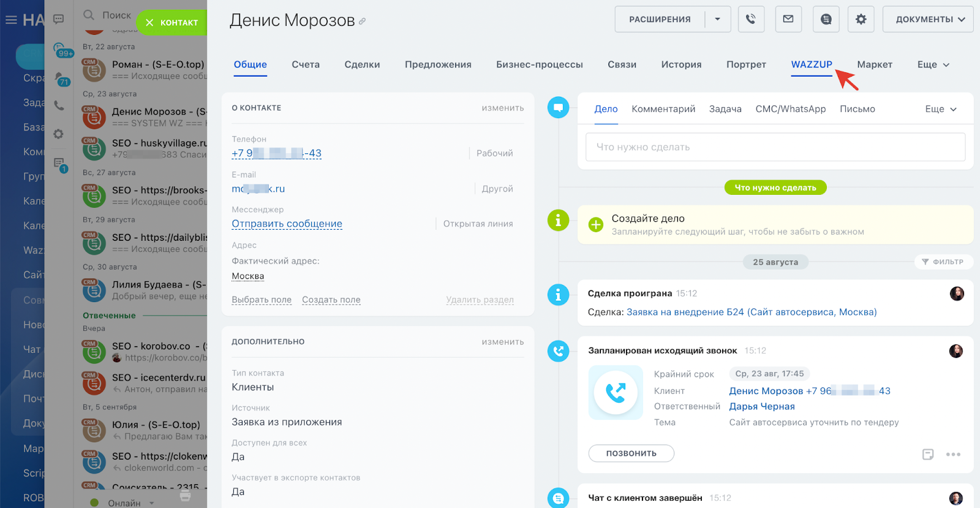
Task: Click the note icon in the call card
Action: [x=928, y=454]
